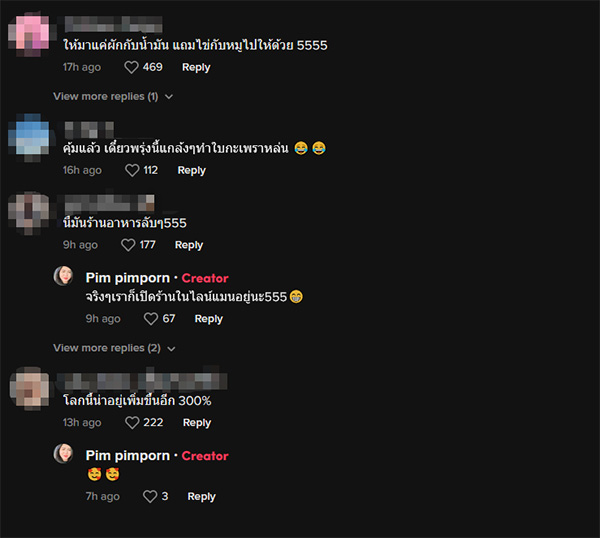Open Pim pimporn's avatar on the 7h ago reply
The width and height of the screenshot is (600, 538).
63,453
